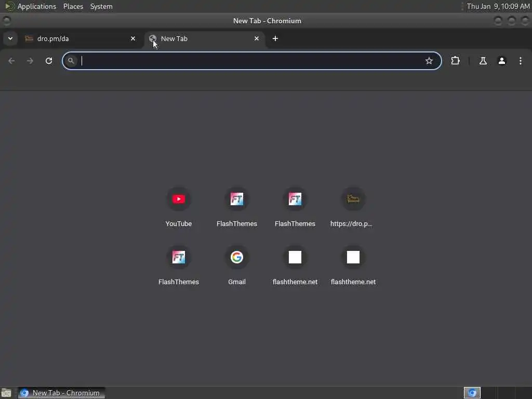This screenshot has width=532, height=399.
Task: Select the active workspace switcher cell
Action: coord(472,393)
